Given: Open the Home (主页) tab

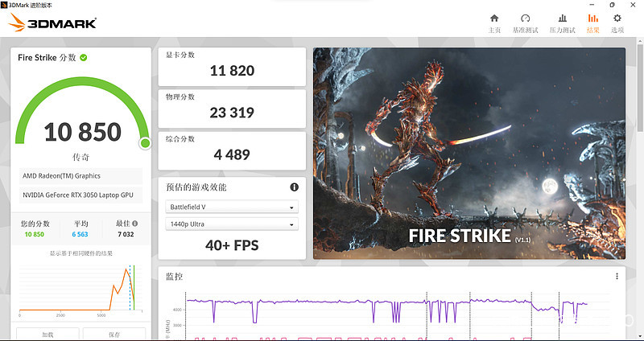Looking at the screenshot, I should point(494,24).
